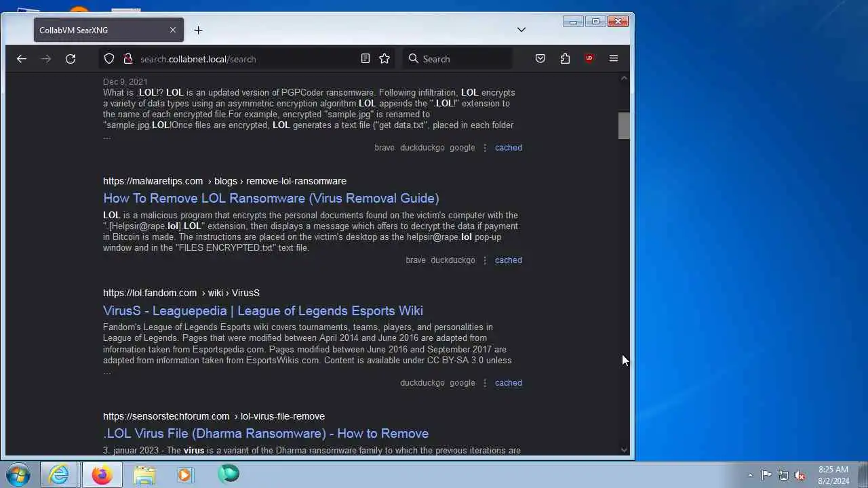Open cached link for PGPCoder result
The height and width of the screenshot is (488, 868).
[509, 148]
